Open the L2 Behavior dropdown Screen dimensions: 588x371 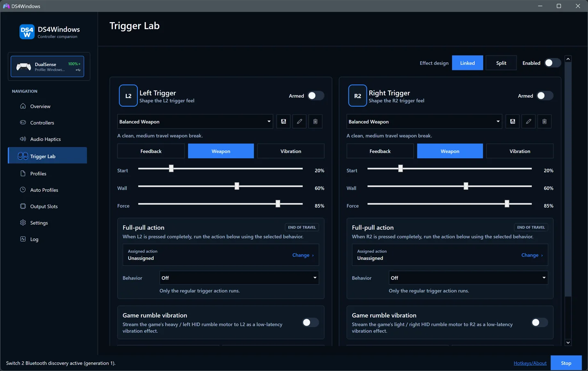coord(239,278)
